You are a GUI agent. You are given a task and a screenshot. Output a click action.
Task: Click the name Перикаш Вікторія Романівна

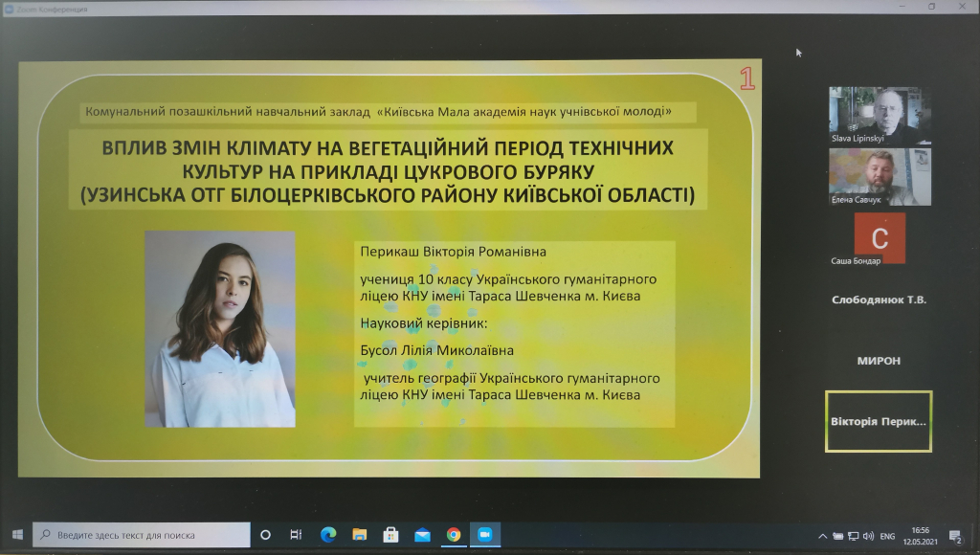453,252
